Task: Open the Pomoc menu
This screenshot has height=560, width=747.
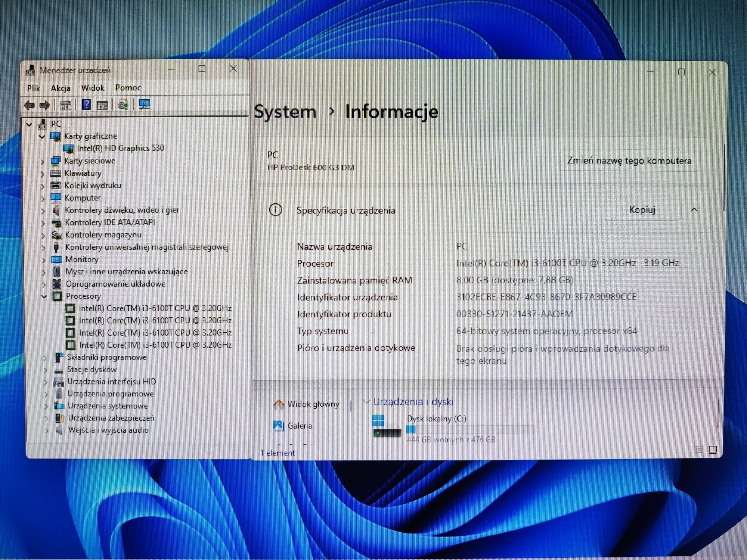Action: click(128, 87)
